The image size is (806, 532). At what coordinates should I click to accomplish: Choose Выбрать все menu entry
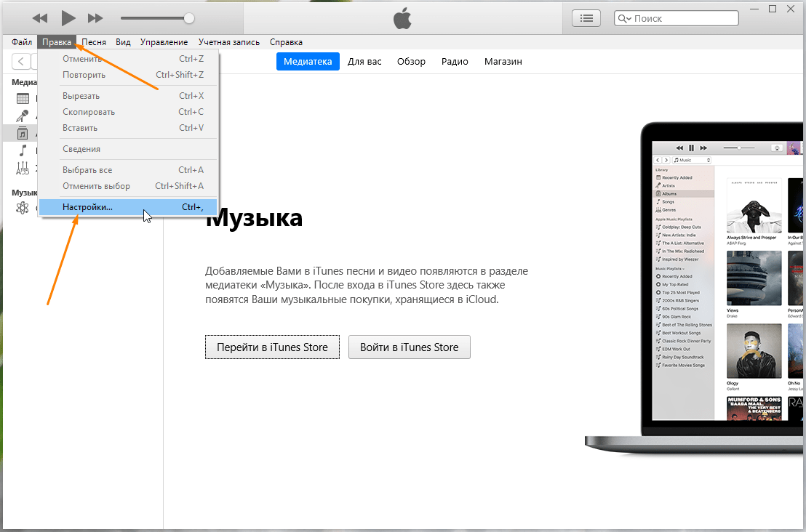click(128, 170)
